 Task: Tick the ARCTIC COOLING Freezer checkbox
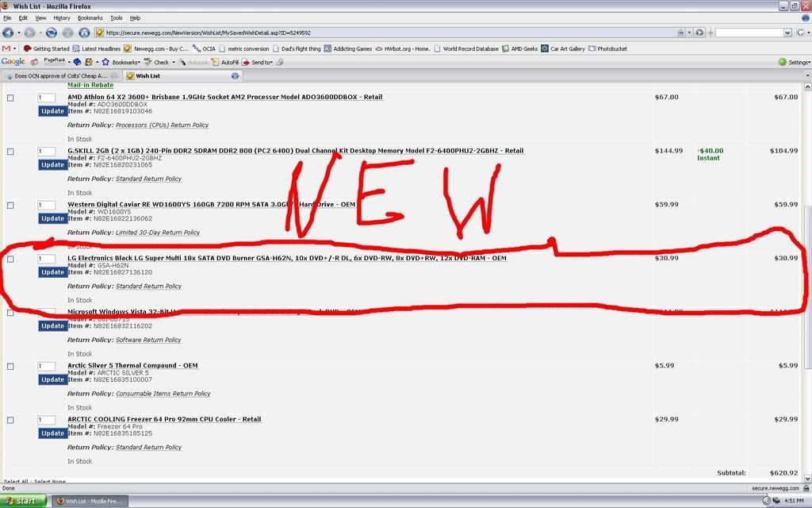click(x=10, y=421)
